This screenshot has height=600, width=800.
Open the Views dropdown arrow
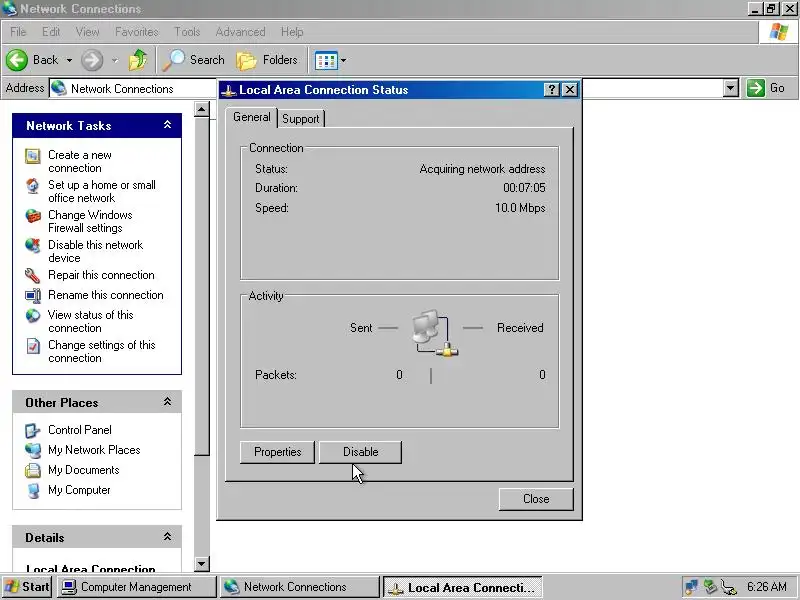click(x=343, y=60)
